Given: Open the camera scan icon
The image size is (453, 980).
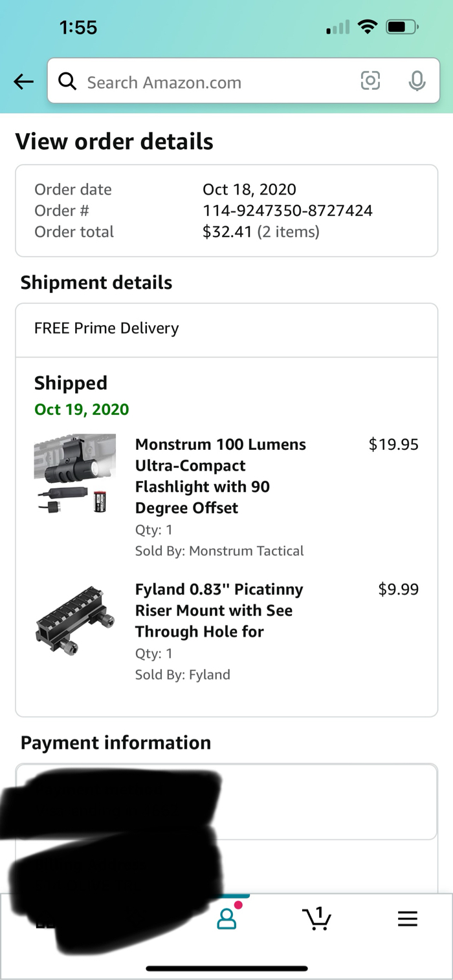Looking at the screenshot, I should click(370, 81).
